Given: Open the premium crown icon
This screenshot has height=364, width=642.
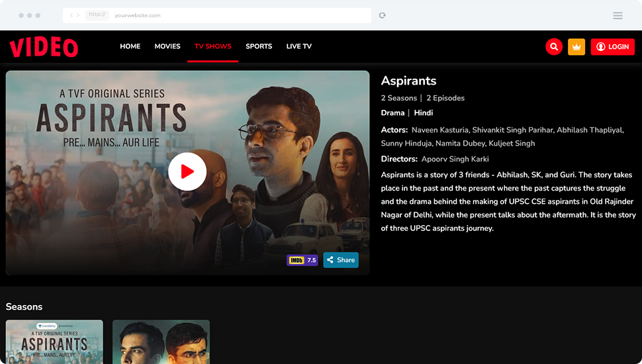Looking at the screenshot, I should coord(576,47).
